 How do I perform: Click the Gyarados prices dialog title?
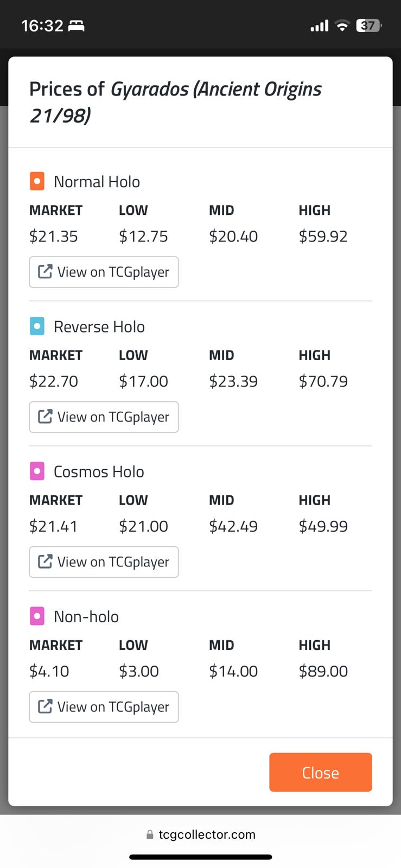[175, 101]
